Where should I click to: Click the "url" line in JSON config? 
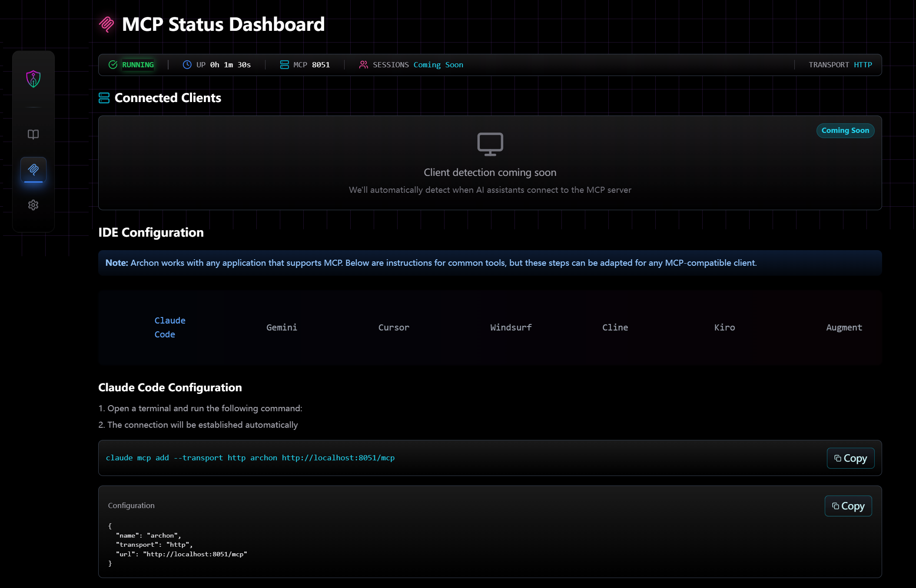pyautogui.click(x=181, y=554)
